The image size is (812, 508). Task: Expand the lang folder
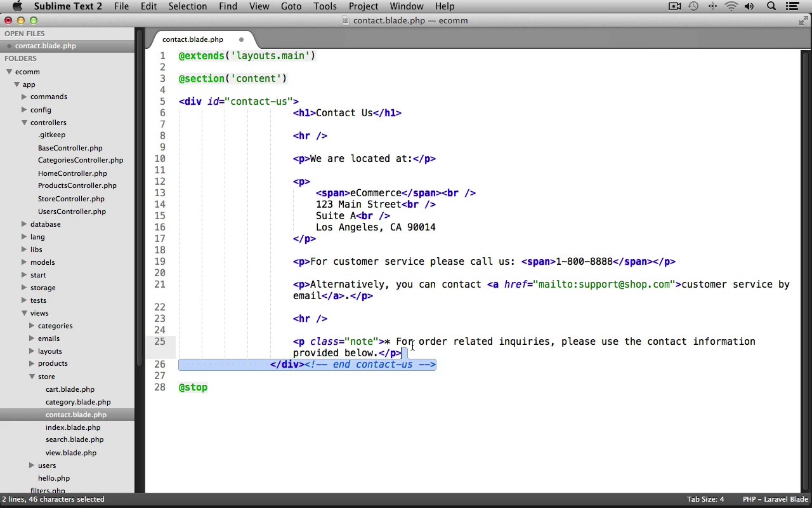[x=24, y=237]
